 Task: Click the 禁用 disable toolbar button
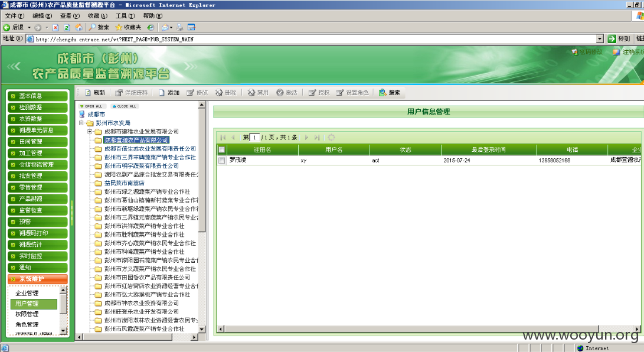coord(257,92)
